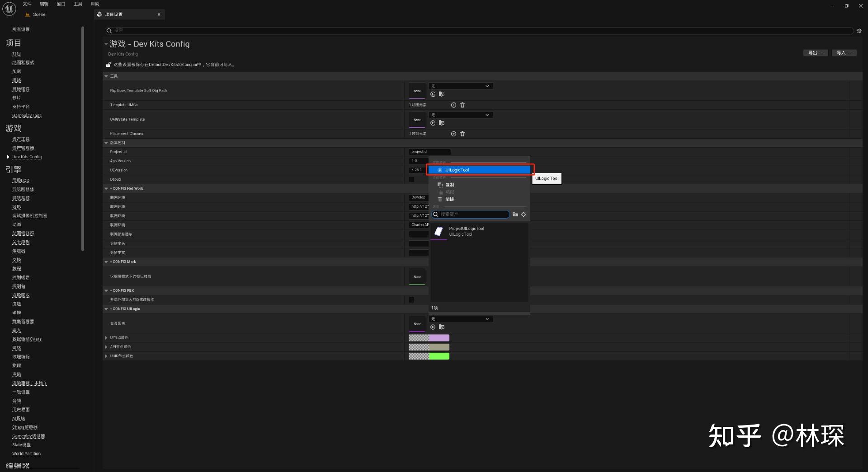Click the Unreal Engine logo icon
Viewport: 868px width, 472px height.
coord(9,9)
